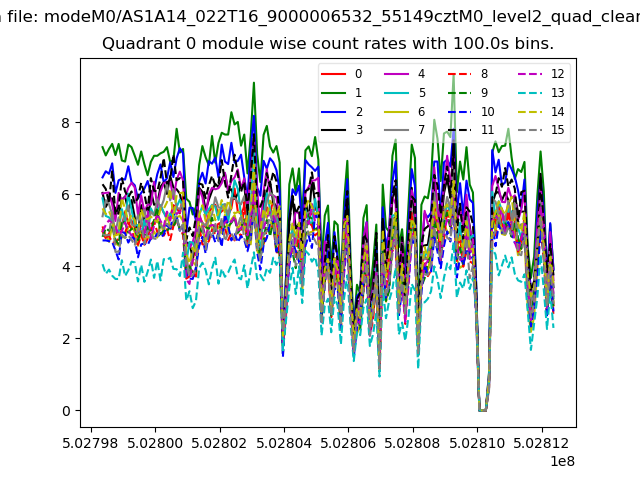640x480 pixels.
Task: Click the black solid legend line for module 3
Action: click(336, 130)
